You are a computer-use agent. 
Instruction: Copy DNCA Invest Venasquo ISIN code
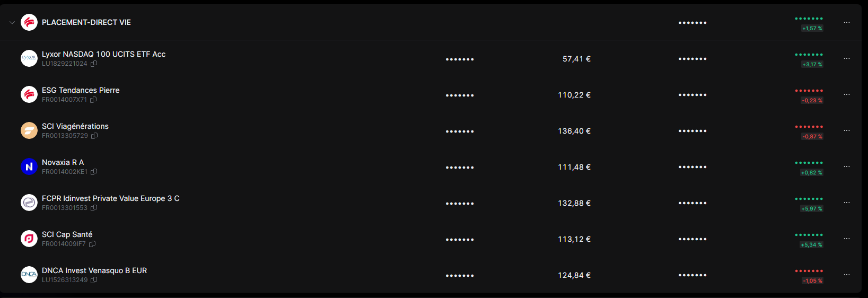coord(94,280)
